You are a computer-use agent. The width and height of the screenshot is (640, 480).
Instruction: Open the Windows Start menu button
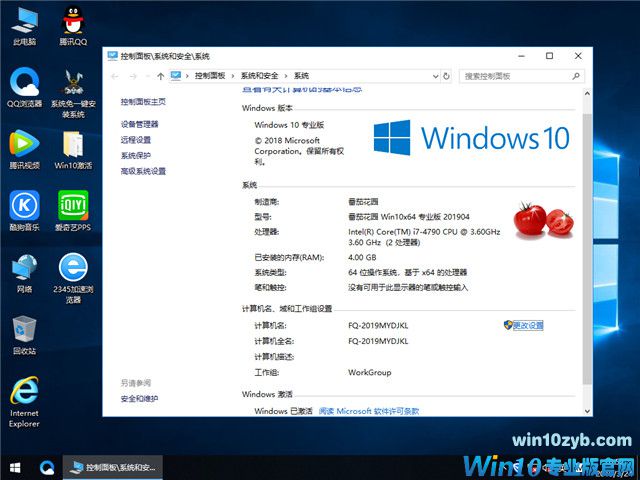click(x=15, y=468)
